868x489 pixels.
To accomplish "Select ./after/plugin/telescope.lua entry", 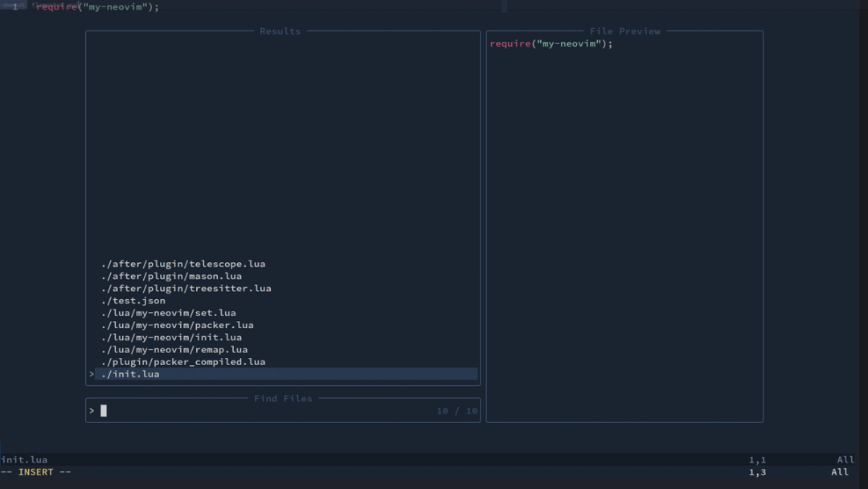I will click(182, 263).
